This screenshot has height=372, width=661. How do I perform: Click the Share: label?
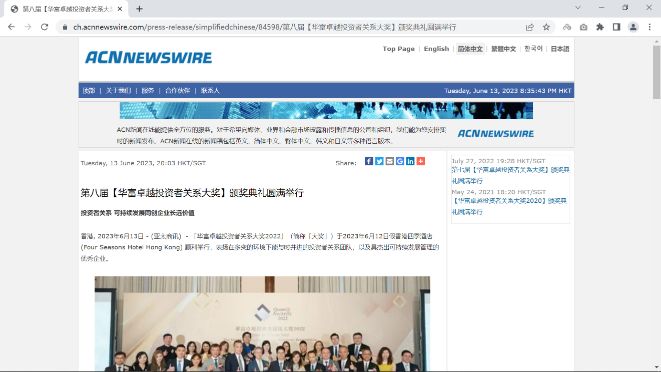click(346, 163)
